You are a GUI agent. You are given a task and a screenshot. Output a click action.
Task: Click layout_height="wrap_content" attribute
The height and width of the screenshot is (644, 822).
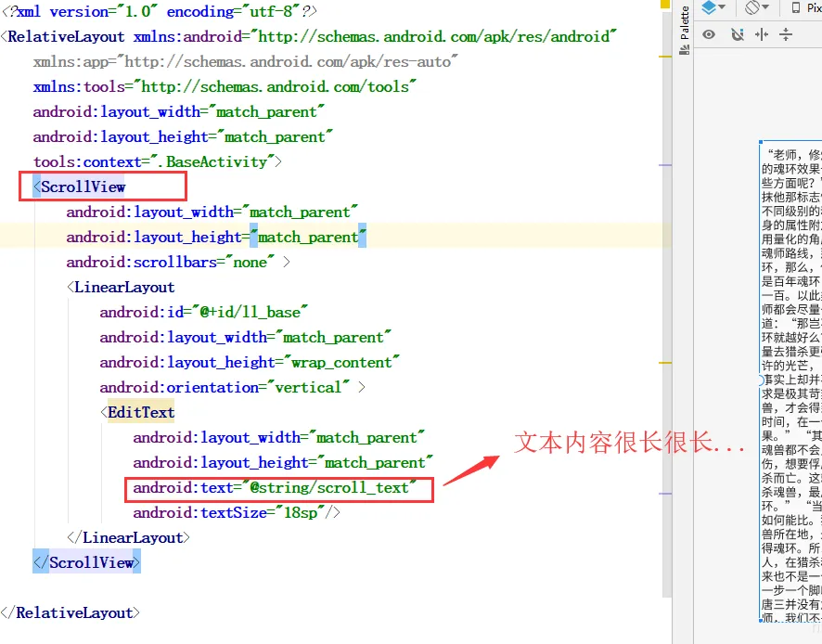click(x=250, y=363)
